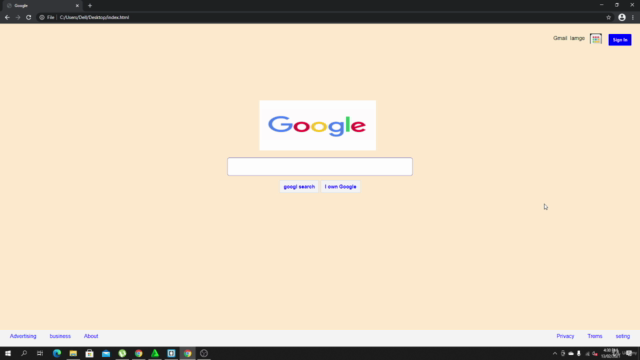Close the Google tab
The width and height of the screenshot is (640, 360).
(77, 6)
